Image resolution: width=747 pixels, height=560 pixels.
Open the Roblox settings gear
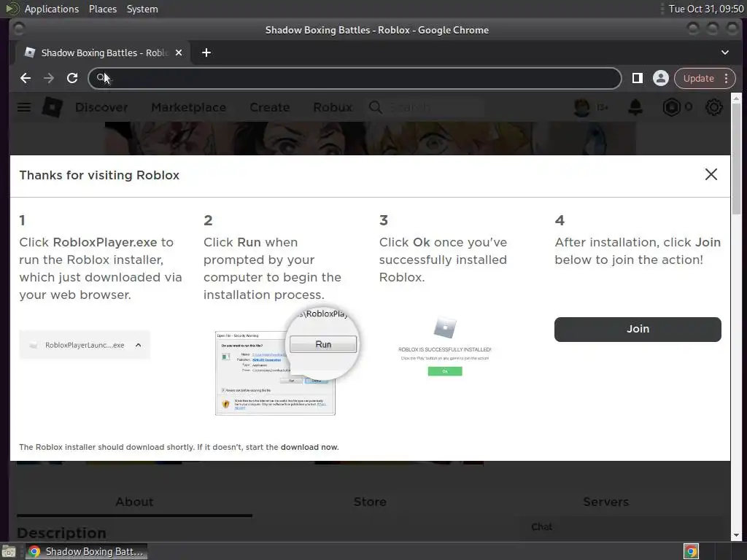click(x=713, y=108)
